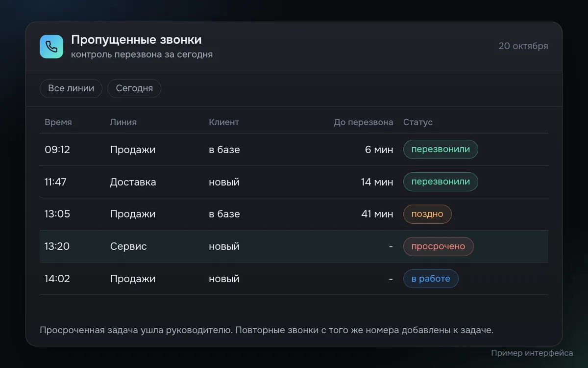This screenshot has width=588, height=368.
Task: Click перезвонили badge in the 09:12 row
Action: pos(441,150)
